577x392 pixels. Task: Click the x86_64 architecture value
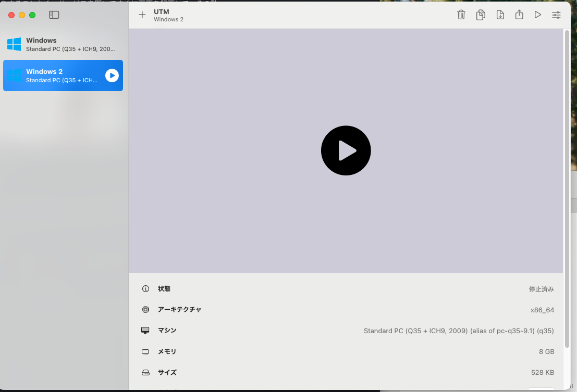click(x=542, y=310)
